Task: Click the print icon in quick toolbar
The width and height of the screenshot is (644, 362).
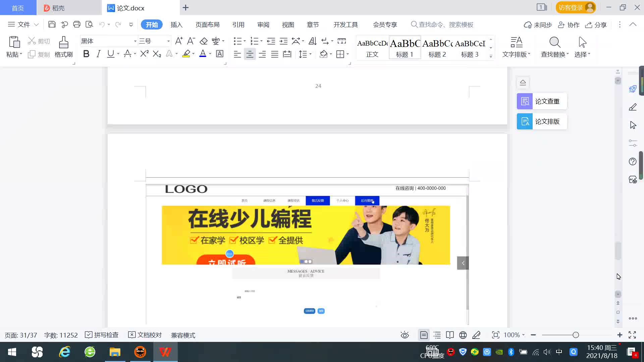Action: tap(77, 24)
